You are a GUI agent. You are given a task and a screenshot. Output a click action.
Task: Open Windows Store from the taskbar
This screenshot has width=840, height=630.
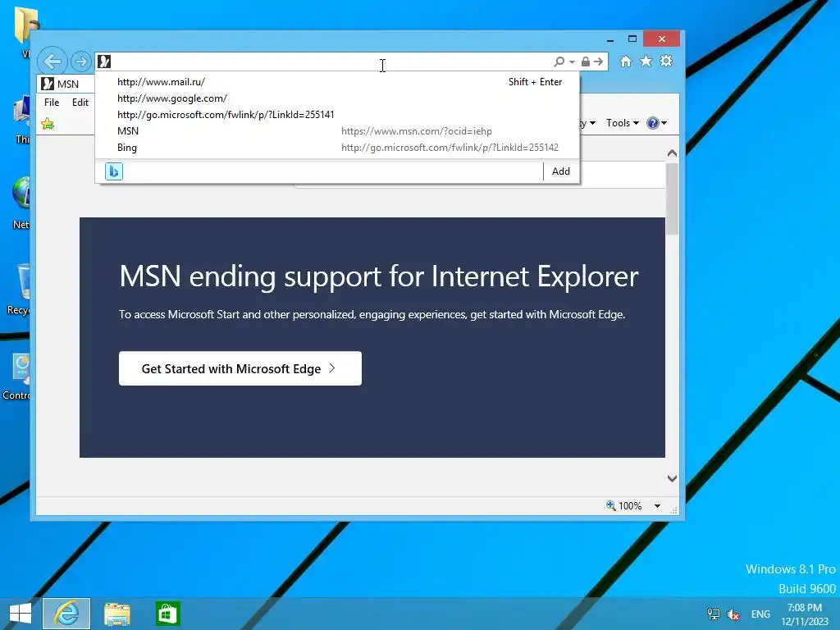click(167, 614)
